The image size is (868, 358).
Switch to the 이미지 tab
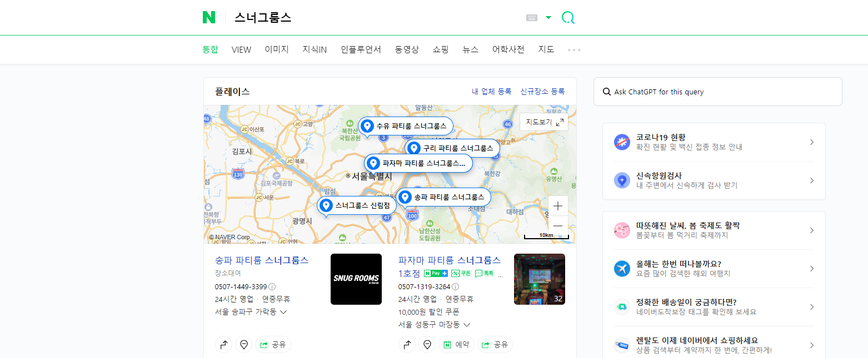[x=277, y=49]
